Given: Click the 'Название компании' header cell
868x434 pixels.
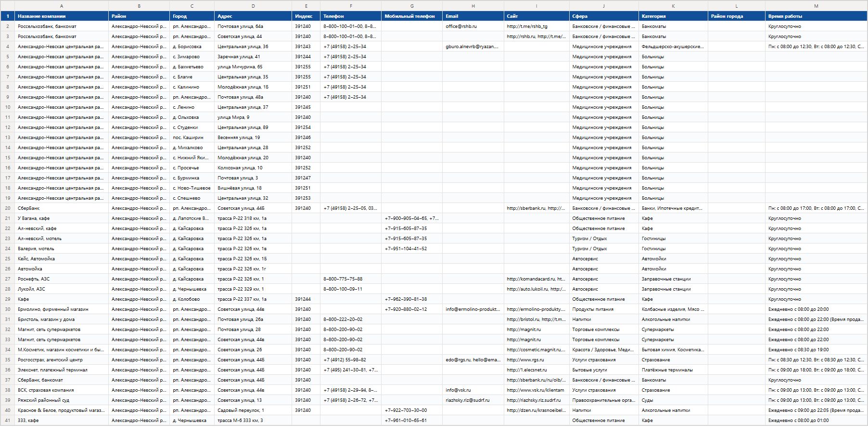Looking at the screenshot, I should [62, 16].
